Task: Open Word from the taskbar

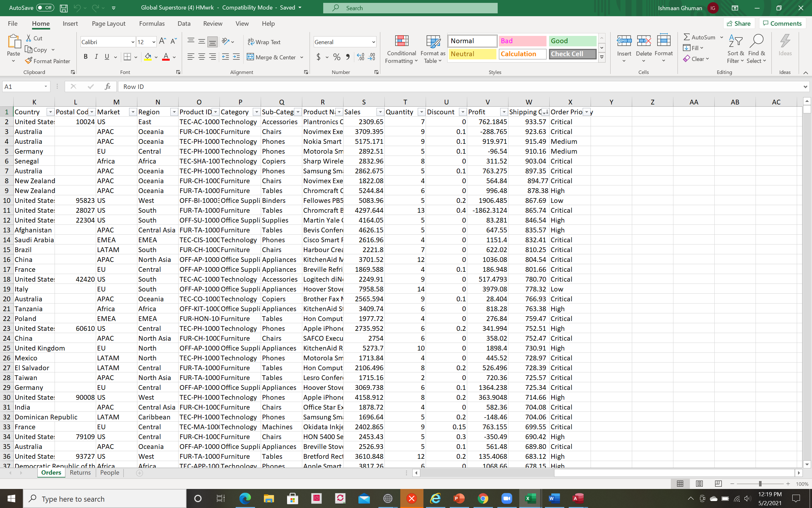Action: coord(554,498)
